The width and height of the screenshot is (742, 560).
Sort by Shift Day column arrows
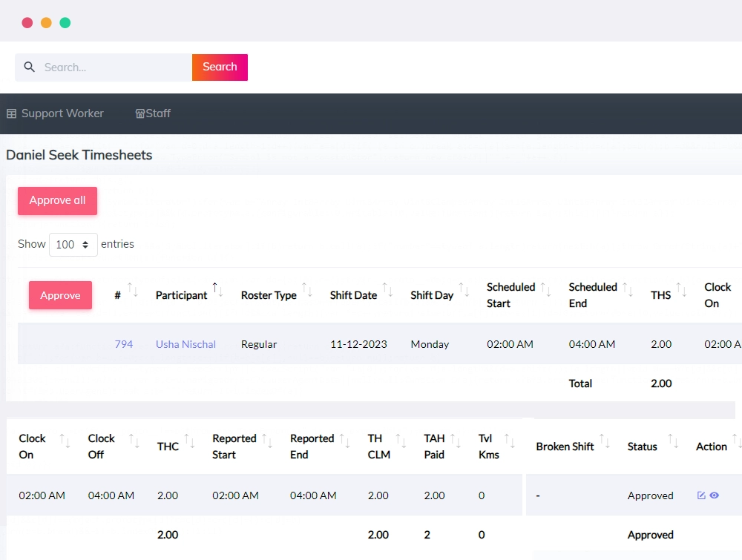[464, 290]
